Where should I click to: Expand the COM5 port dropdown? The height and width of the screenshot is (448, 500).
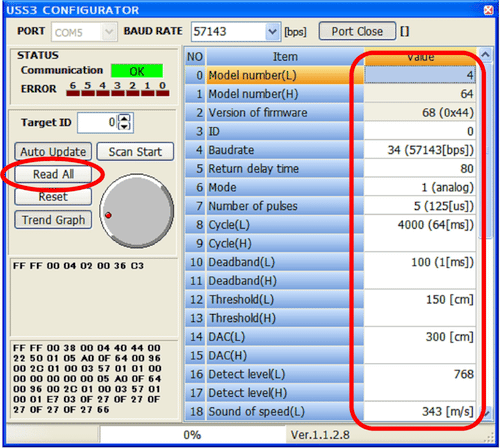coord(108,32)
